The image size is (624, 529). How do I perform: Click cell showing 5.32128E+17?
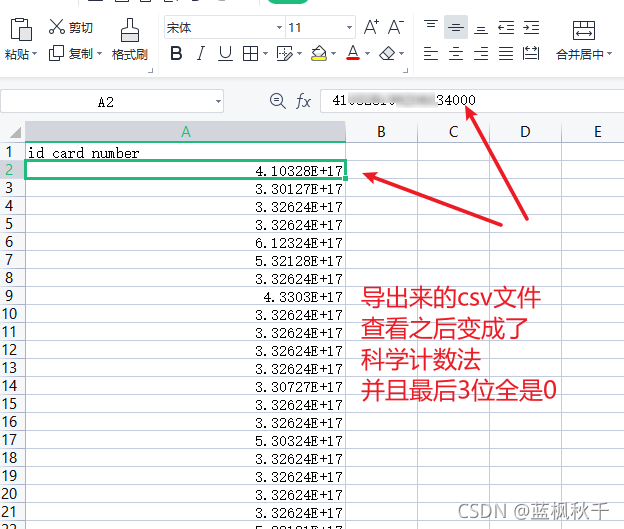pos(185,261)
